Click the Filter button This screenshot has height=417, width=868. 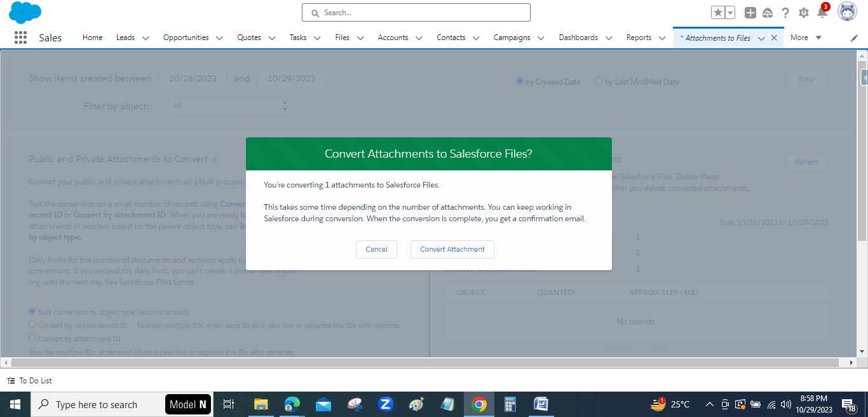(806, 79)
